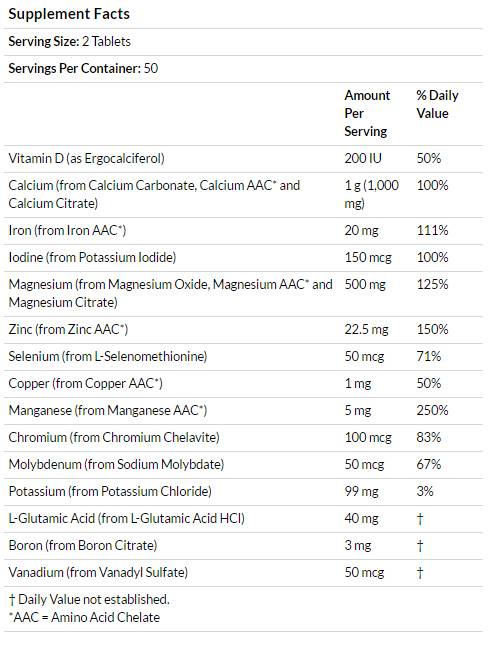Select the Vitamin D (as Ergocalciferol) row
This screenshot has height=651, width=489.
pyautogui.click(x=244, y=159)
